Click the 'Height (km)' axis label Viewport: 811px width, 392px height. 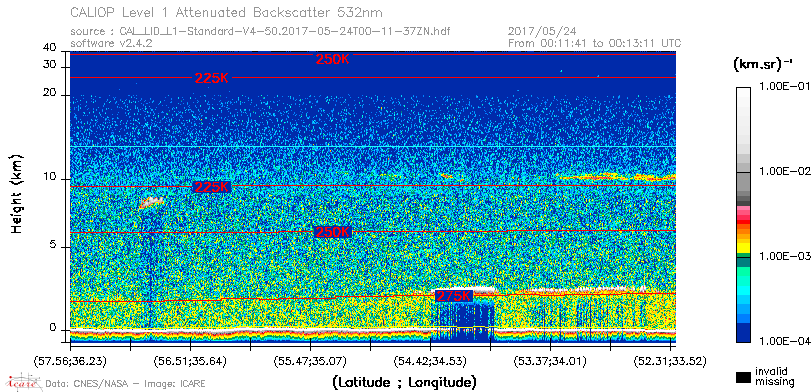tap(17, 193)
